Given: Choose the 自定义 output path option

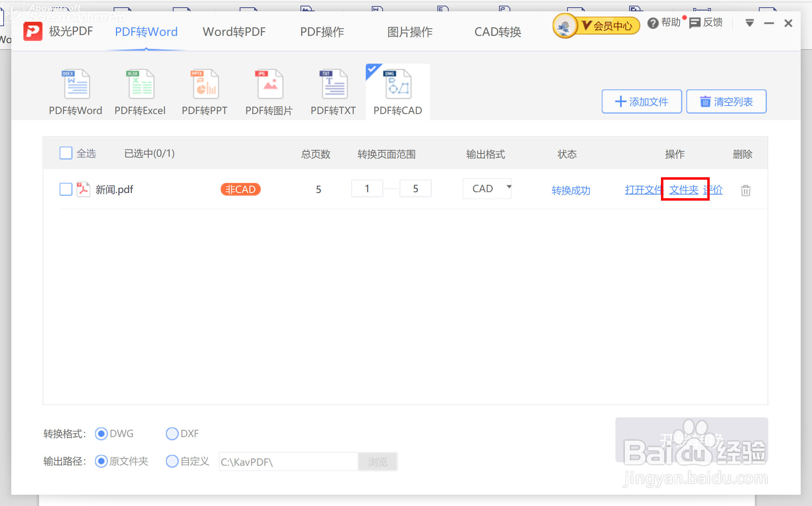Looking at the screenshot, I should 172,461.
